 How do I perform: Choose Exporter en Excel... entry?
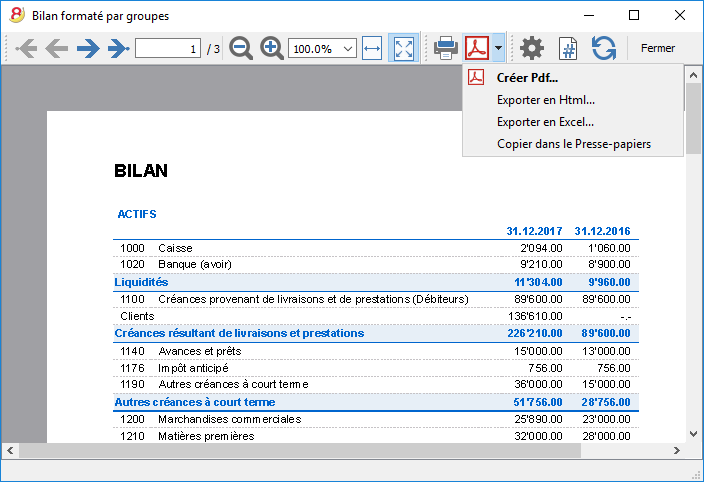coord(573,122)
